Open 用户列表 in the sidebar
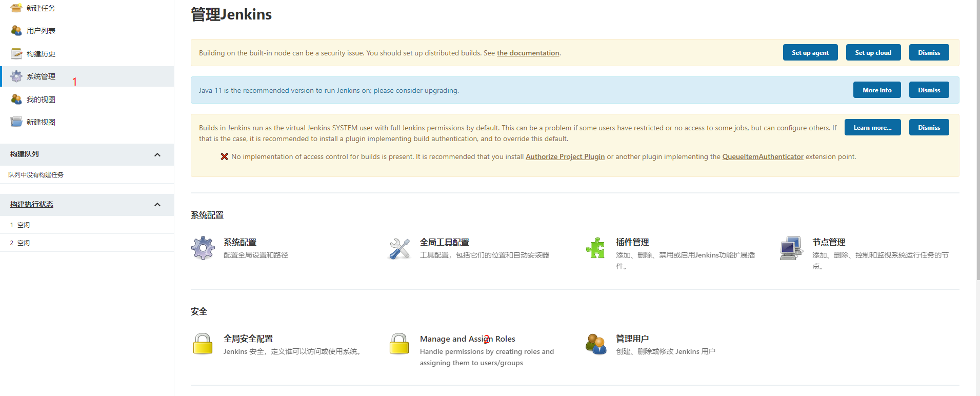Image resolution: width=980 pixels, height=396 pixels. coord(41,31)
